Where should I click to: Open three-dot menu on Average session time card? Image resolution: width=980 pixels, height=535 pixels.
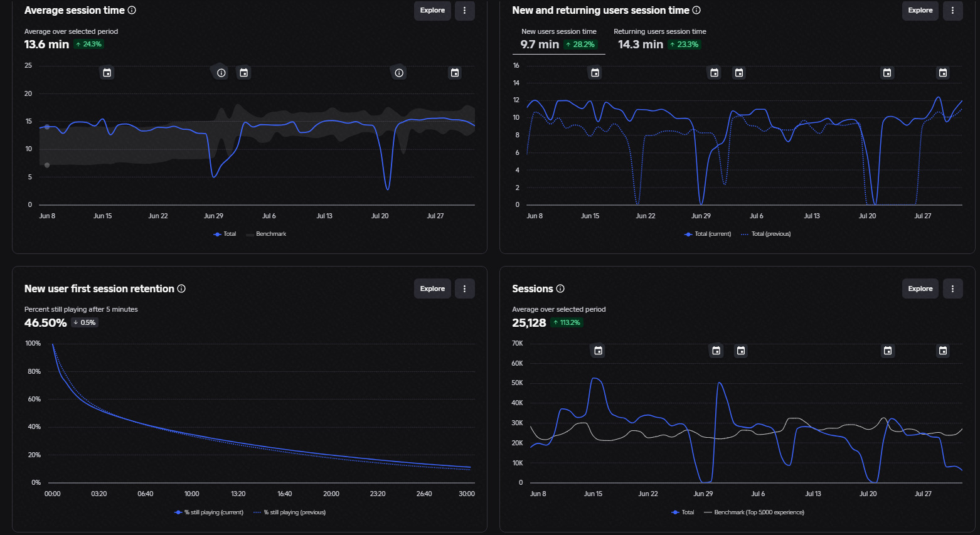coord(464,11)
